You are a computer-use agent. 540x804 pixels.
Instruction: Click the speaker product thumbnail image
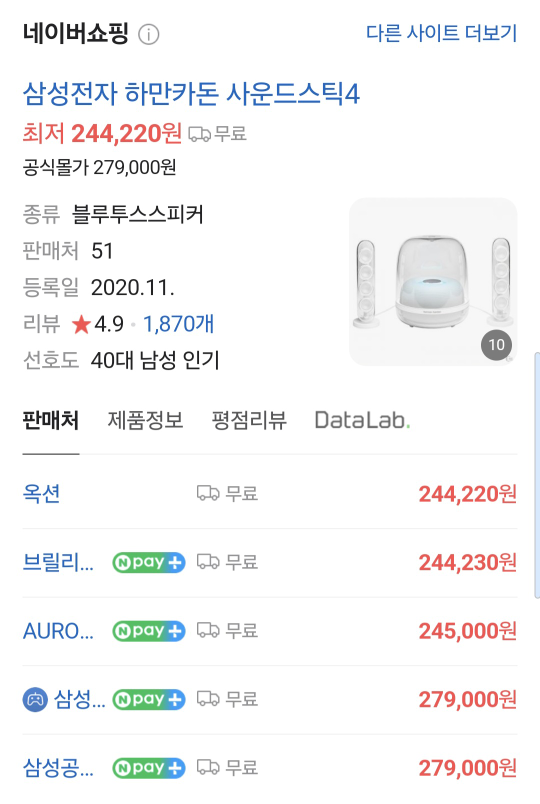(x=433, y=282)
